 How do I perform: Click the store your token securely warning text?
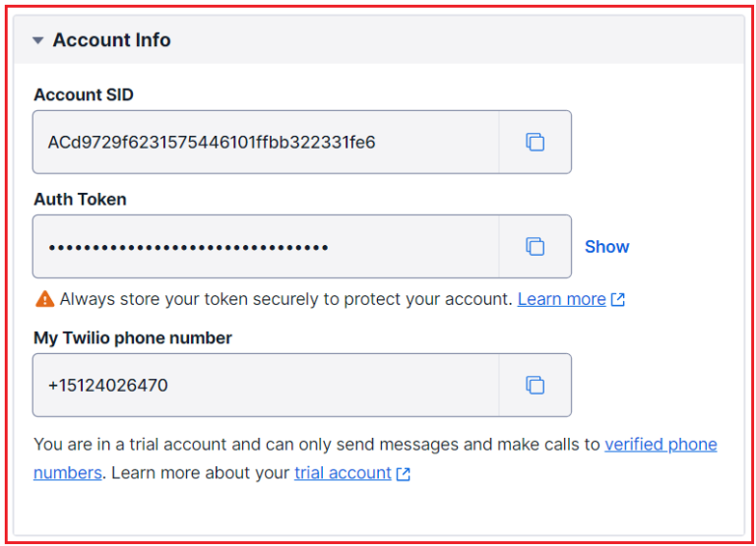click(285, 299)
